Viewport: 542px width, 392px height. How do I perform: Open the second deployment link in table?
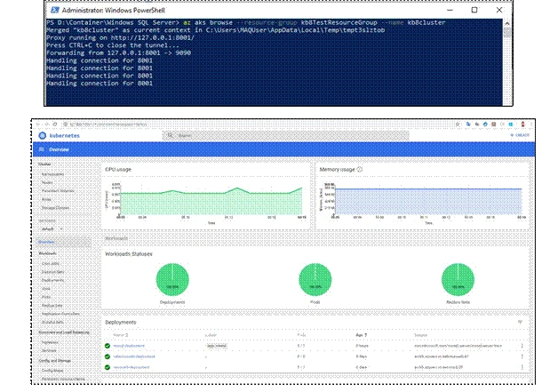point(134,356)
